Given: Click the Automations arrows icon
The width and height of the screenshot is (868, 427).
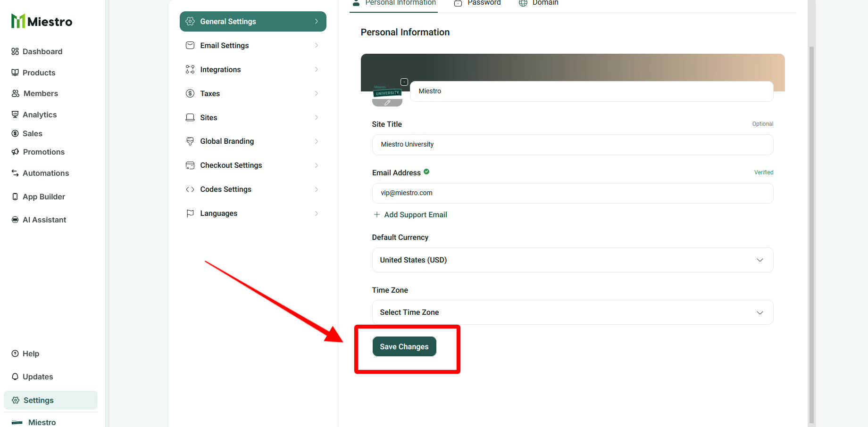Looking at the screenshot, I should [x=15, y=173].
